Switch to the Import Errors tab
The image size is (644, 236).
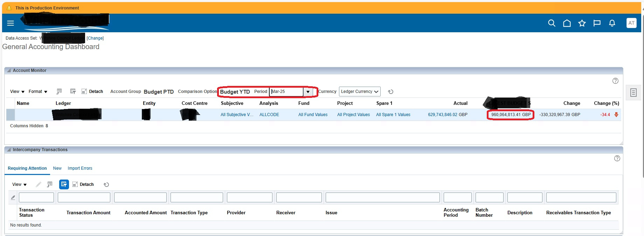coord(80,168)
